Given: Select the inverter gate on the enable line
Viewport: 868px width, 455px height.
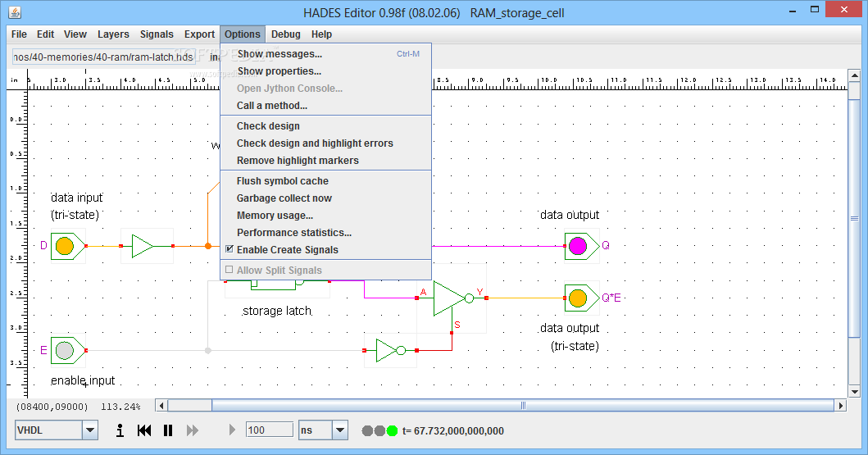Looking at the screenshot, I should coord(389,350).
